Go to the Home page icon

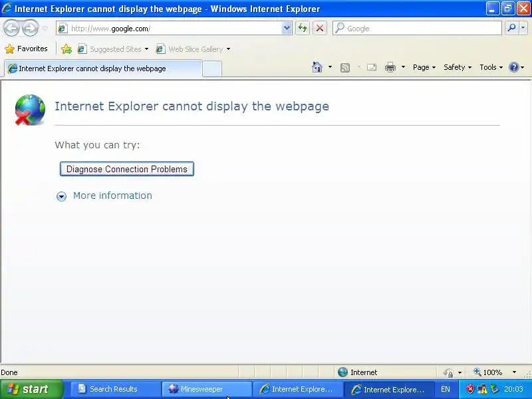(317, 67)
